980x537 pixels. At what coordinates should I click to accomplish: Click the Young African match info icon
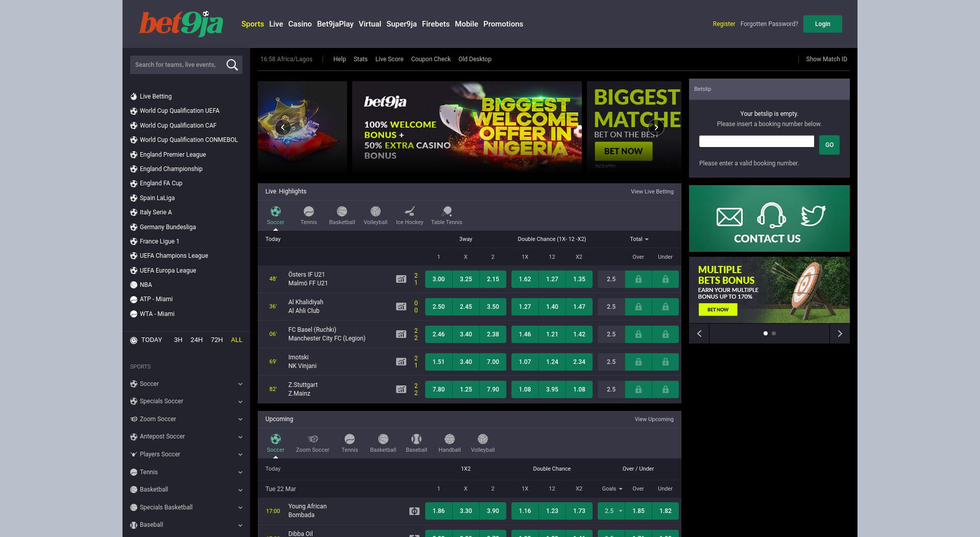[x=414, y=511]
